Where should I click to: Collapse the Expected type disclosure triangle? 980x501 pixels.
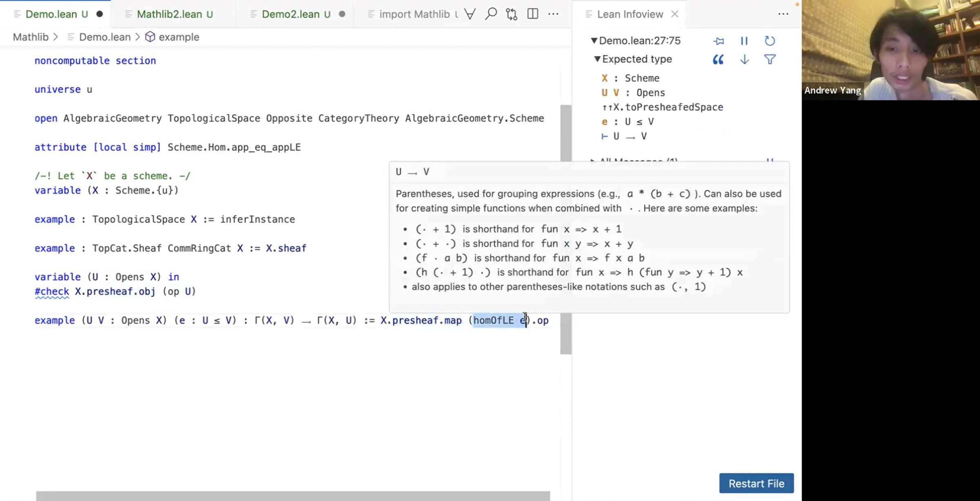coord(597,59)
